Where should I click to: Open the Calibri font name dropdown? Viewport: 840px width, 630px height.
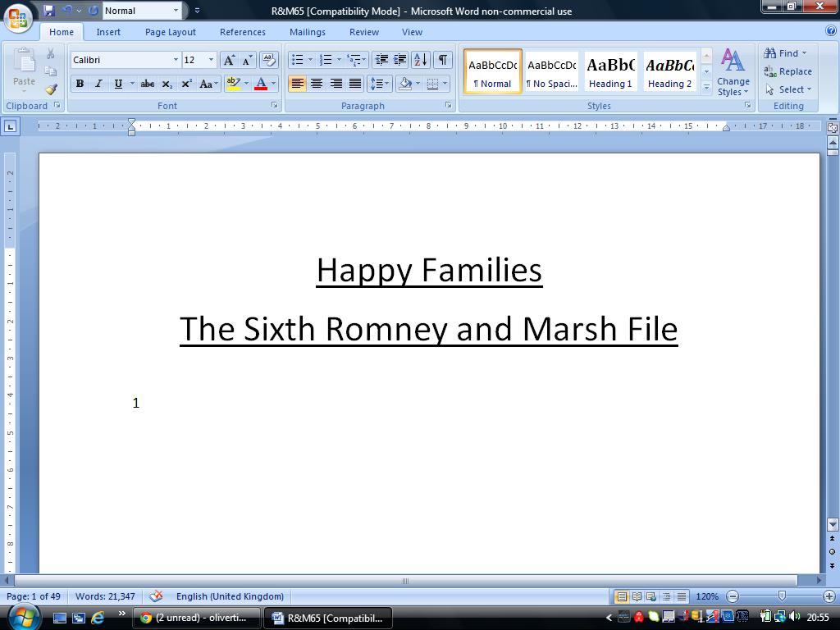tap(176, 60)
